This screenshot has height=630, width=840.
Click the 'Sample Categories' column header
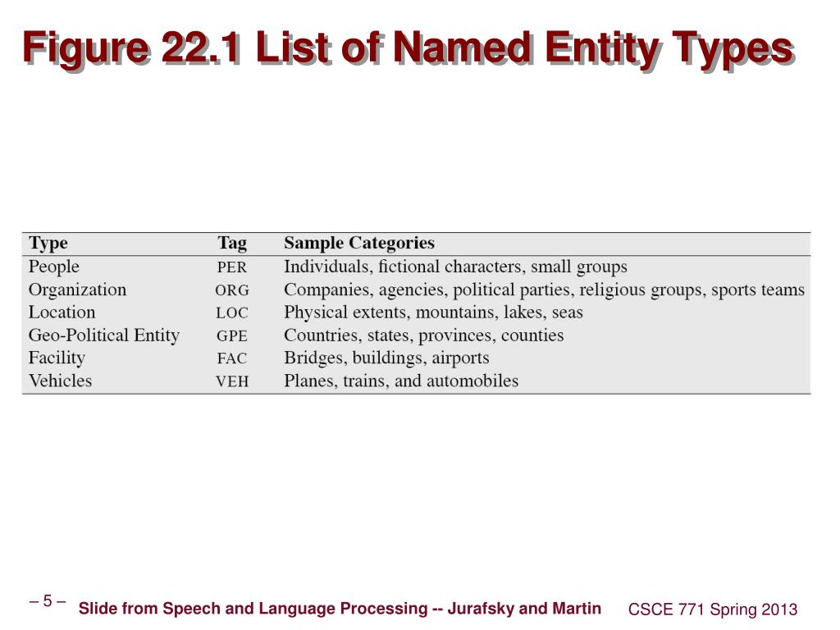click(359, 243)
